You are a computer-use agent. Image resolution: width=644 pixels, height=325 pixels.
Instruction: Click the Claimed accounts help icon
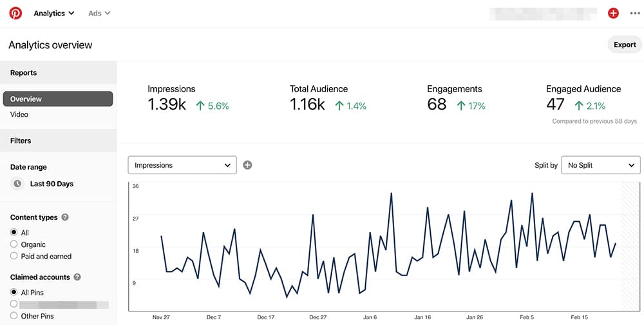click(77, 277)
